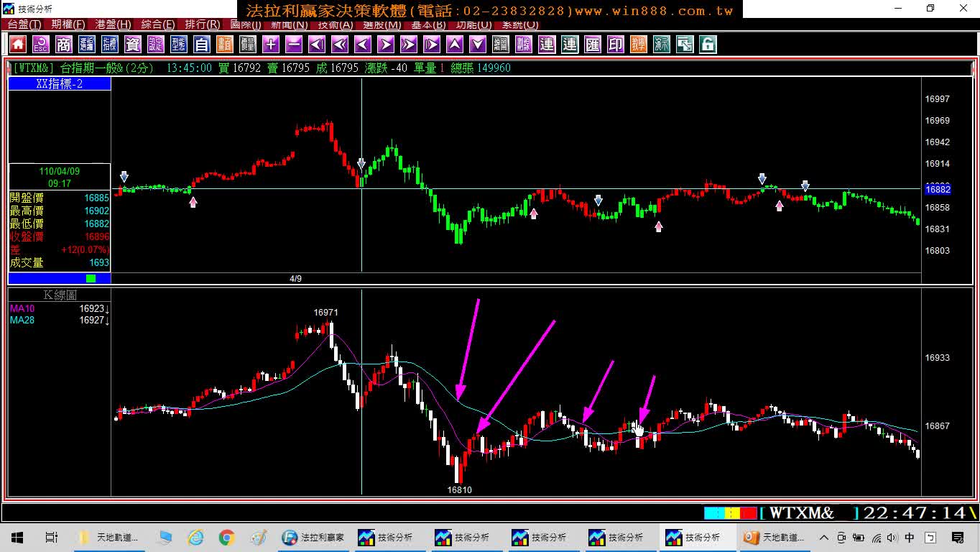980x552 pixels.
Task: Click the single right arrow icon
Action: click(x=386, y=45)
